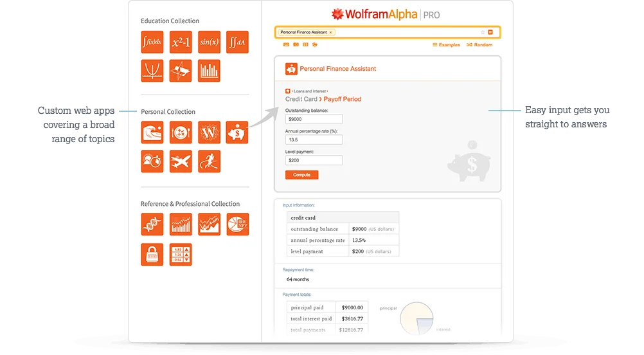Open the DNA helix app icon
Screen dimensions: 644x355
point(152,224)
